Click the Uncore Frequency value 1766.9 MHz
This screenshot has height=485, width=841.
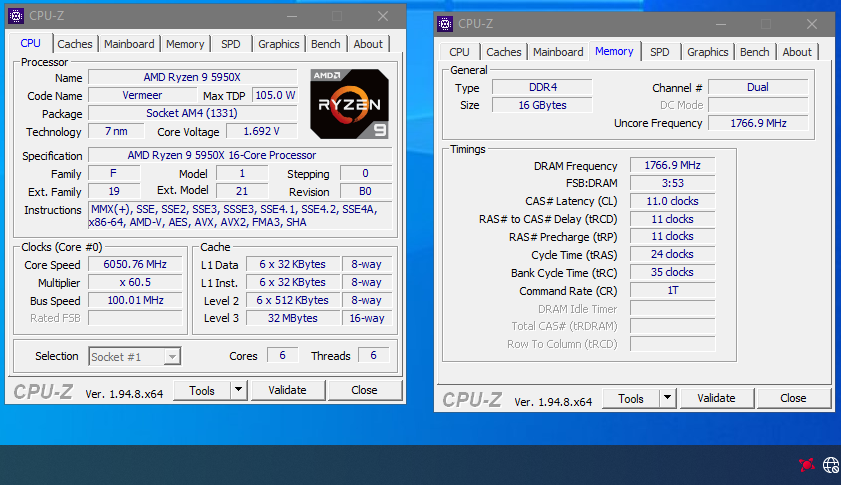[x=758, y=123]
